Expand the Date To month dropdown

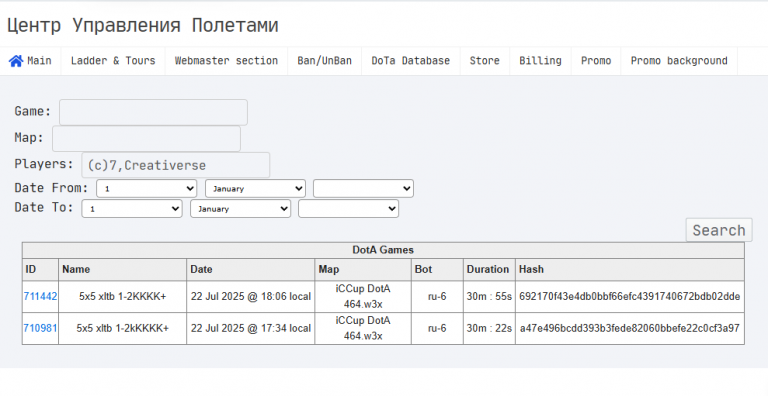click(240, 209)
